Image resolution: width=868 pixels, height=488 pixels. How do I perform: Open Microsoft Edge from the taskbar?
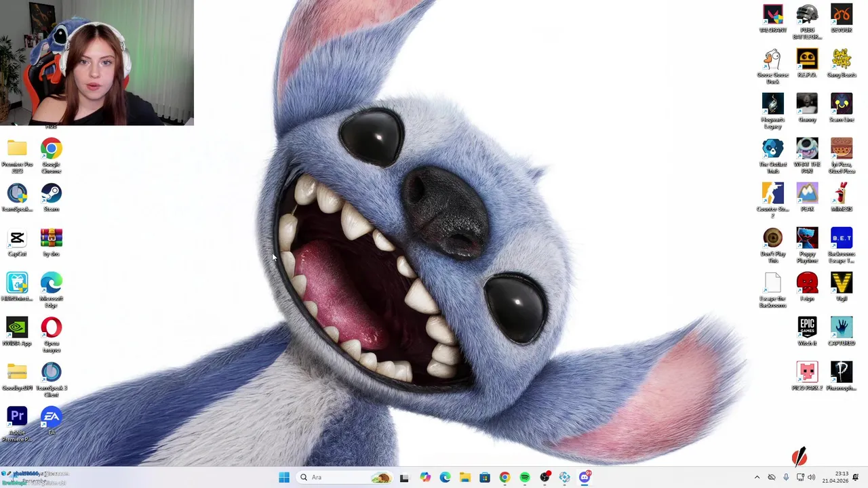pos(445,477)
